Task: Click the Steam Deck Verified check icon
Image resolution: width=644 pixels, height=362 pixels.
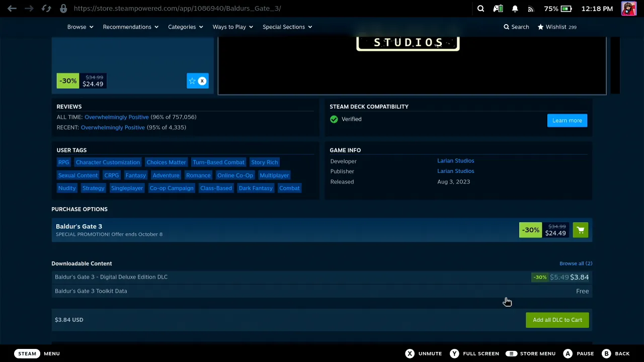Action: 334,119
